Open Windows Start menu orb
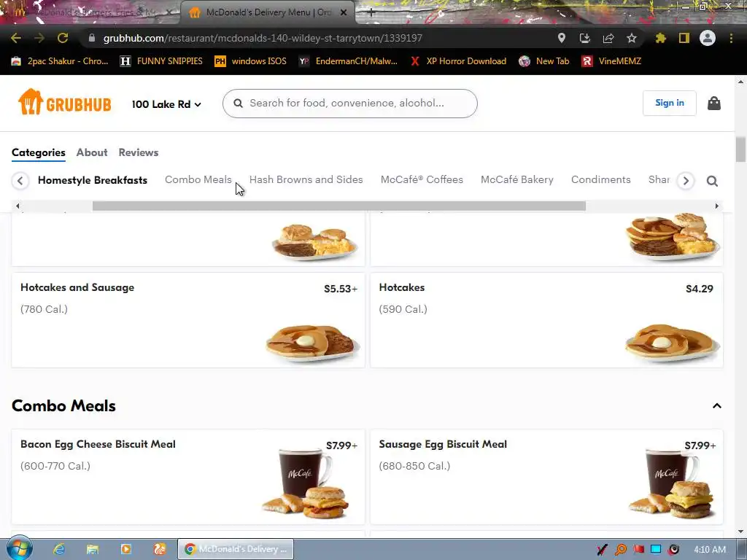The width and height of the screenshot is (747, 560). click(20, 548)
